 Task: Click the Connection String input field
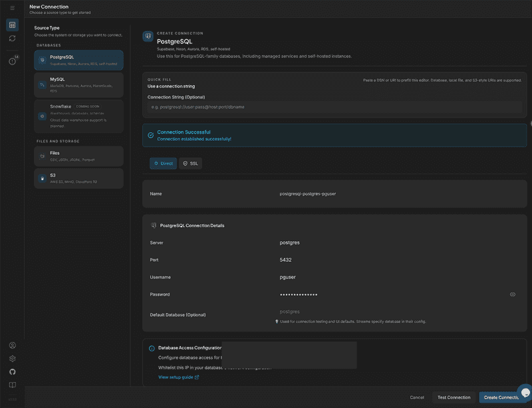point(334,107)
